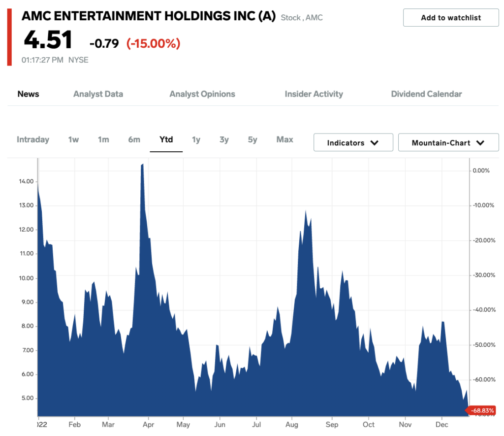Click the -68.83% red price flag
The image size is (504, 436).
(x=480, y=410)
